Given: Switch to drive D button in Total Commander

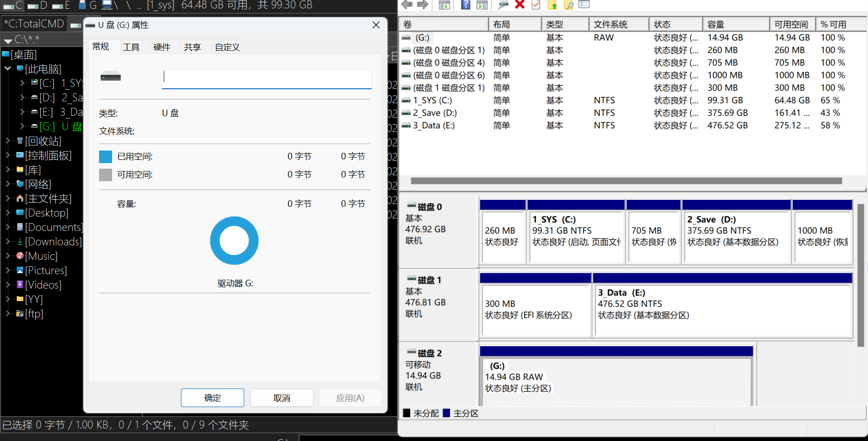Looking at the screenshot, I should pos(38,5).
